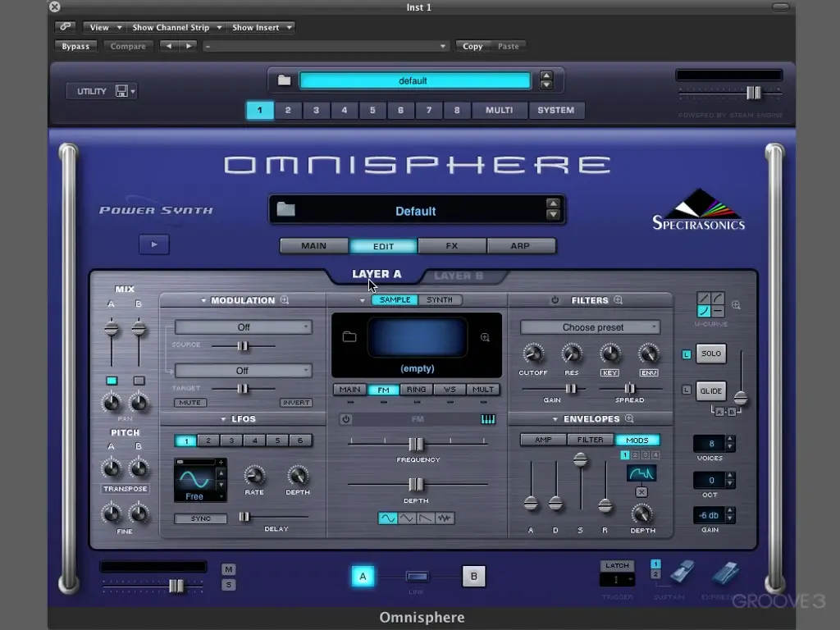Click the mod envelope shape display
The image size is (840, 630).
641,473
